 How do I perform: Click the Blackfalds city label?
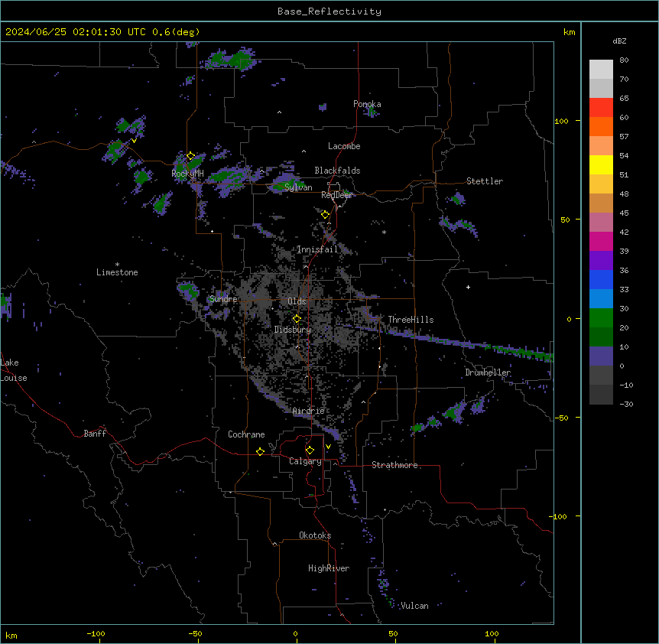tap(337, 171)
